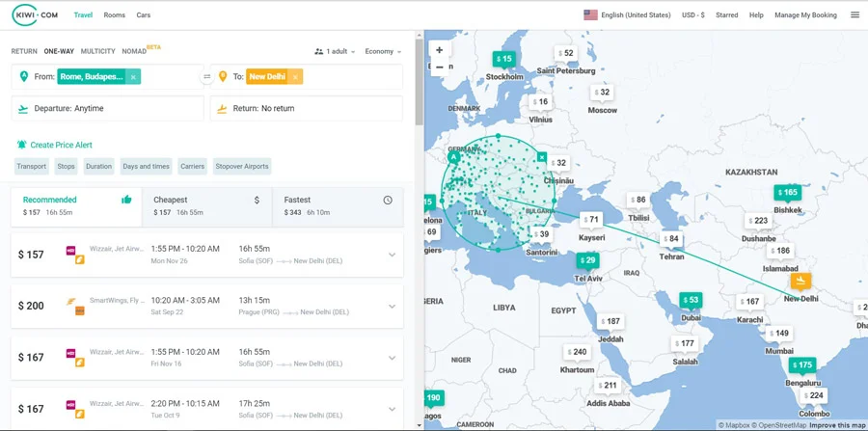The height and width of the screenshot is (431, 868).
Task: Open Manage My Booking
Action: [x=805, y=15]
